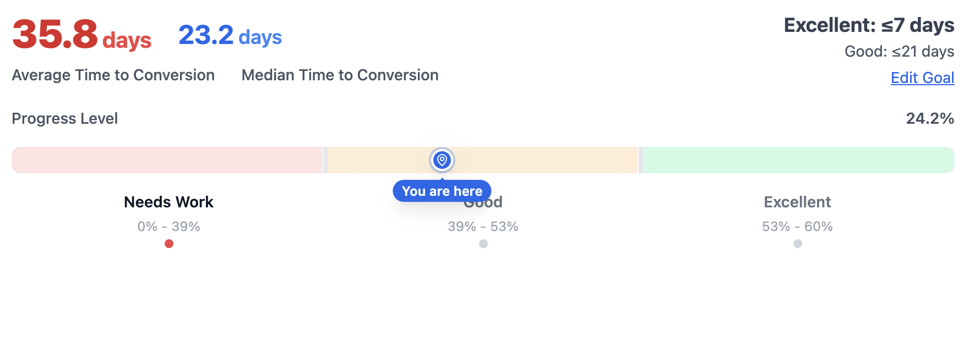This screenshot has width=980, height=352.
Task: Click the red dot under Needs Work
Action: tap(169, 244)
